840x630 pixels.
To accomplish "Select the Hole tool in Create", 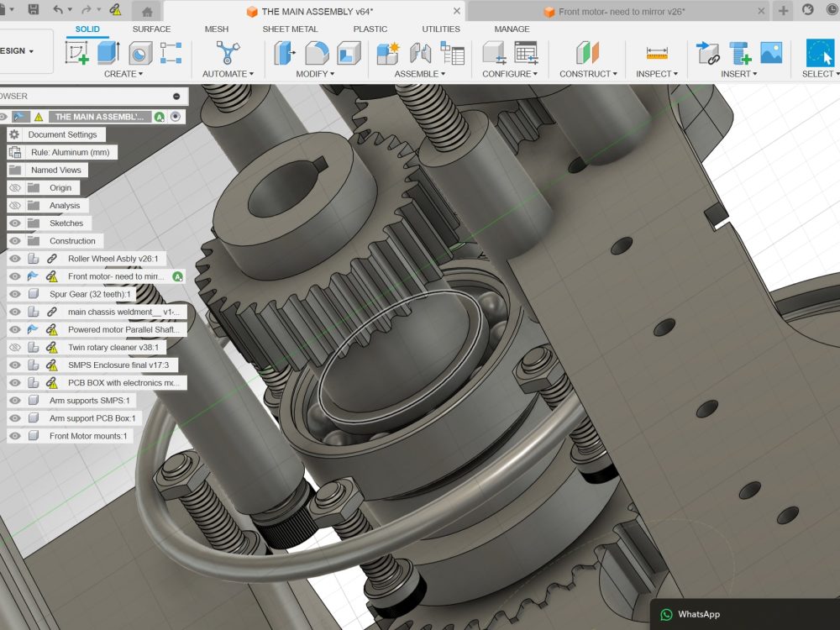I will coord(139,54).
